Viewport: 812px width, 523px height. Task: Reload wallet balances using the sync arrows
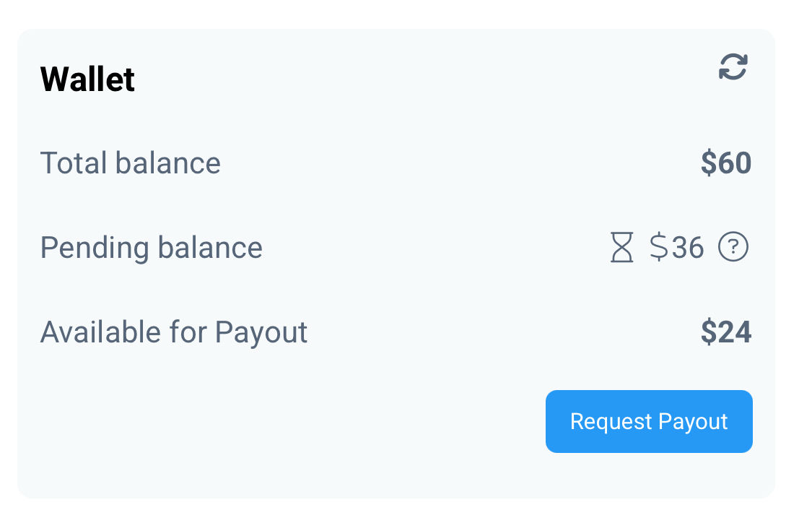(x=733, y=67)
